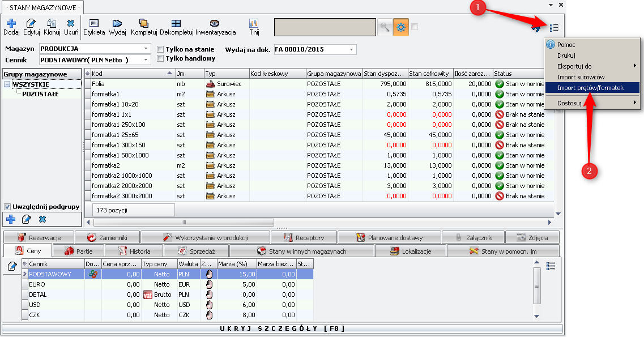Viewport: 644px width, 337px height.
Task: Click the Tnij cutting icon
Action: click(x=254, y=24)
